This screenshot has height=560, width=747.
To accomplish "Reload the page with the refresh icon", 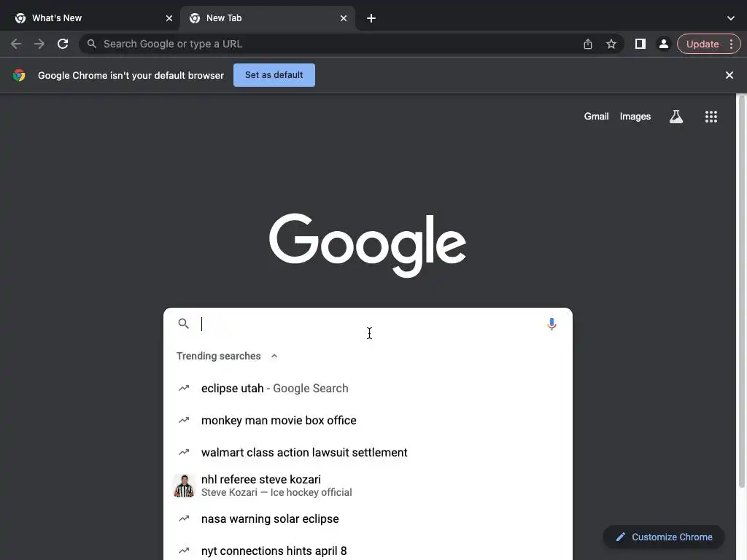I will (x=63, y=44).
